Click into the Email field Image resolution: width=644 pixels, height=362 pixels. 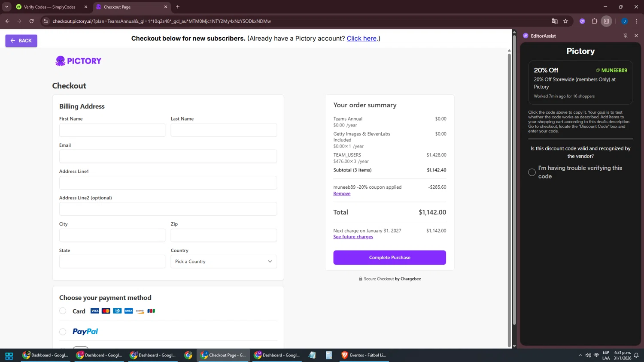click(x=168, y=156)
